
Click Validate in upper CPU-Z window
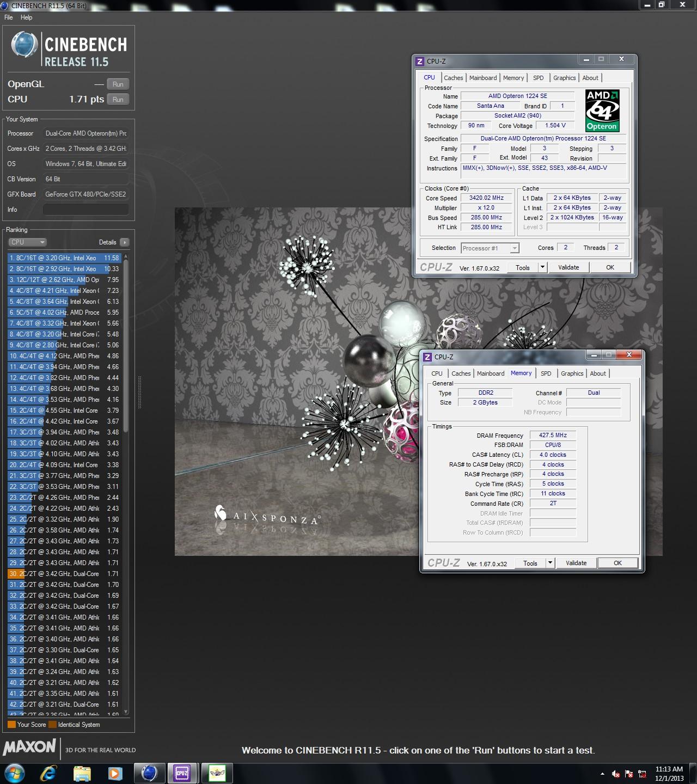[568, 267]
